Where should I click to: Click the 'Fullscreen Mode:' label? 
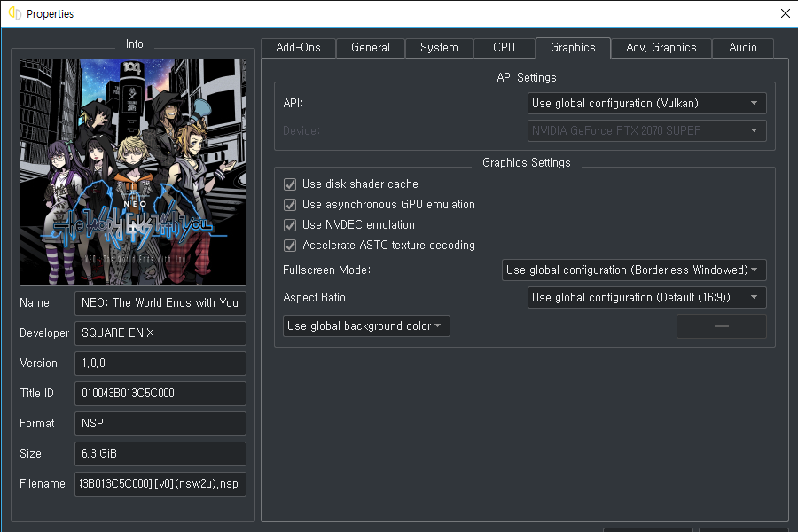pyautogui.click(x=326, y=270)
